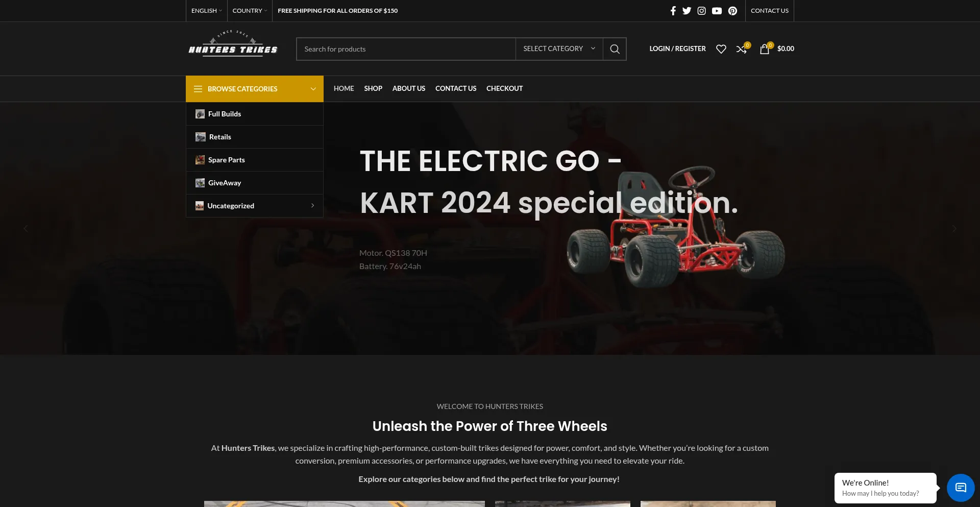Collapse the Browse Categories menu

[x=255, y=89]
